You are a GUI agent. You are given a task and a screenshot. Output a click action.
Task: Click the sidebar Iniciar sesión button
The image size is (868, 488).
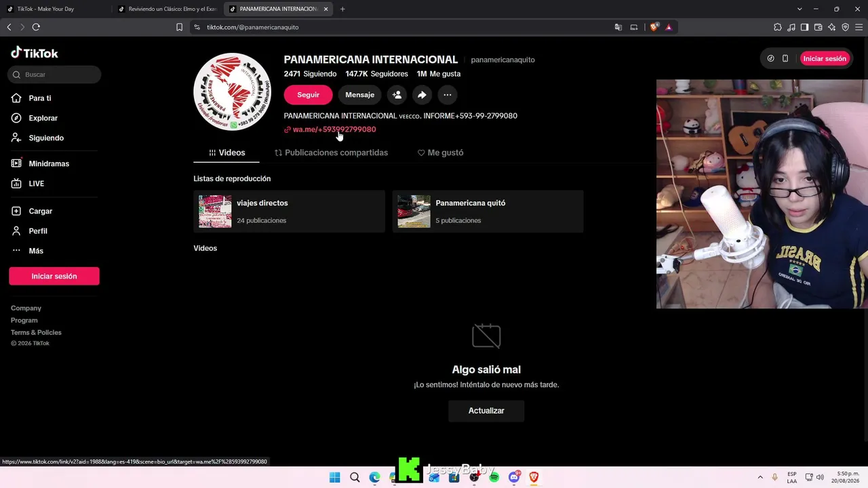click(x=54, y=276)
